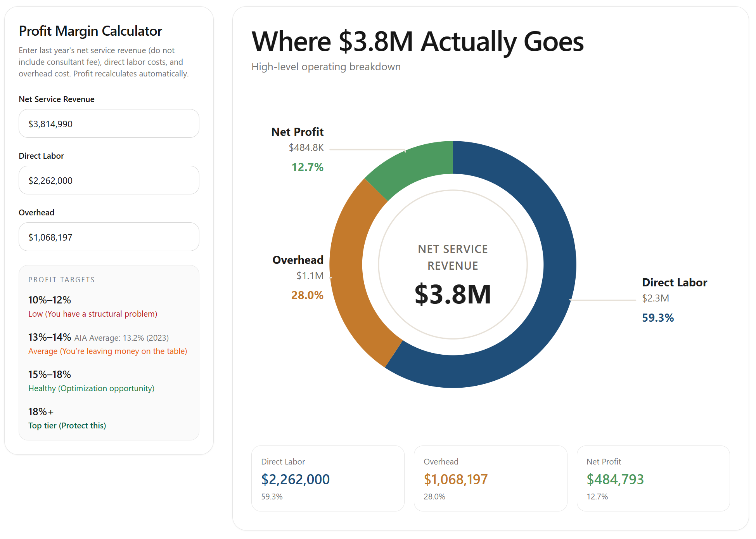Viewport: 756px width, 539px height.
Task: Click the Net Profit 12.7% chart label
Action: 307,167
